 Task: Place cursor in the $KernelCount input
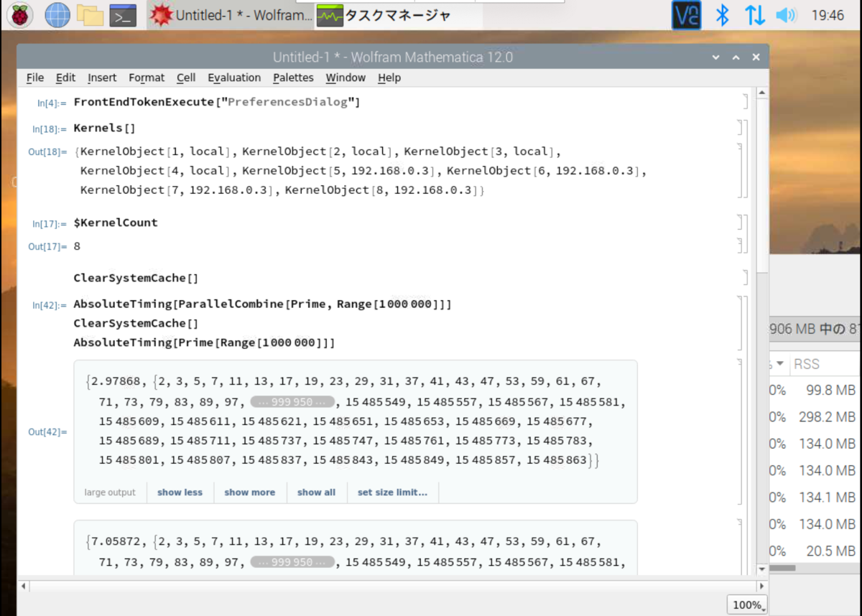[x=115, y=223]
